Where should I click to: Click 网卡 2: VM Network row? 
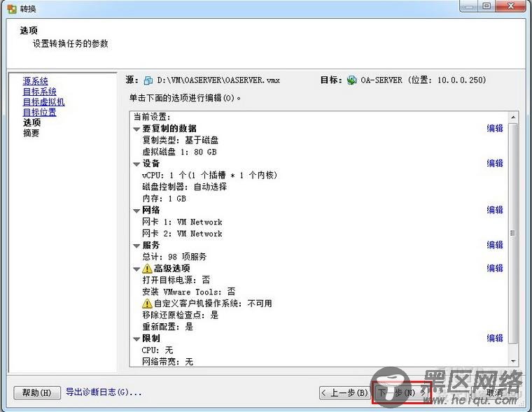pyautogui.click(x=182, y=234)
